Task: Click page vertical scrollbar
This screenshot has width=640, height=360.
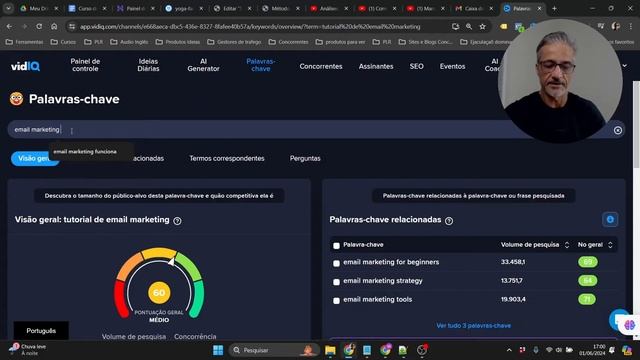Action: [x=636, y=124]
